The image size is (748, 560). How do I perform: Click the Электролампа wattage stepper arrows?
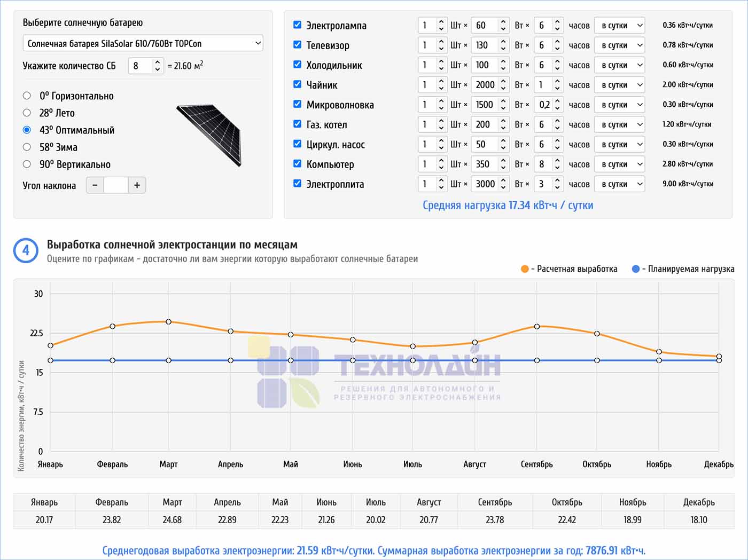pyautogui.click(x=503, y=25)
